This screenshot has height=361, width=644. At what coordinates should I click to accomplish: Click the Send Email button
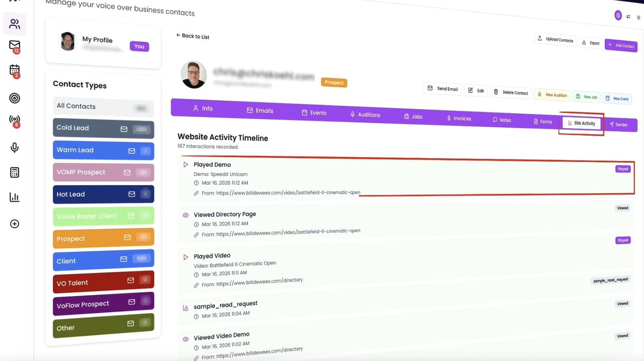tap(443, 89)
